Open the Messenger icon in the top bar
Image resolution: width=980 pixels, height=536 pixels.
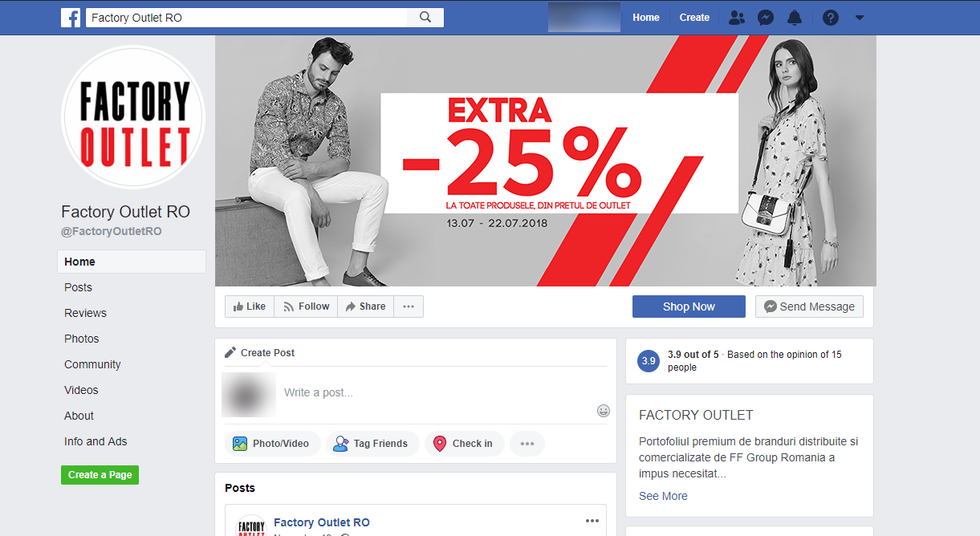(766, 18)
